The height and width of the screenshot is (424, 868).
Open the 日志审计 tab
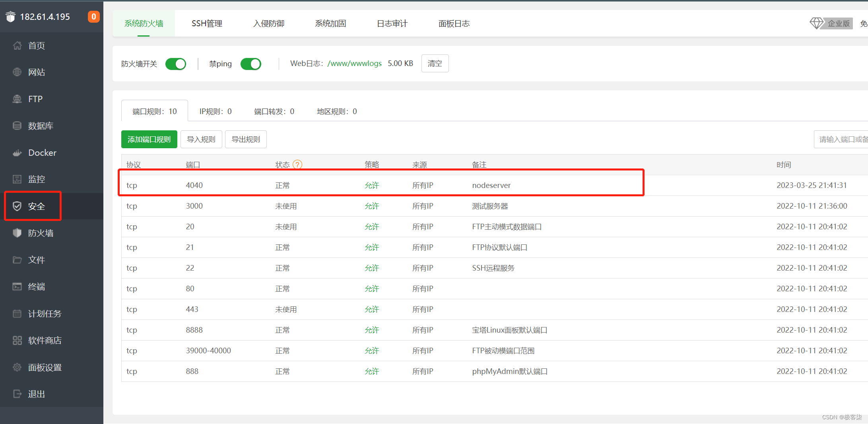[x=392, y=23]
